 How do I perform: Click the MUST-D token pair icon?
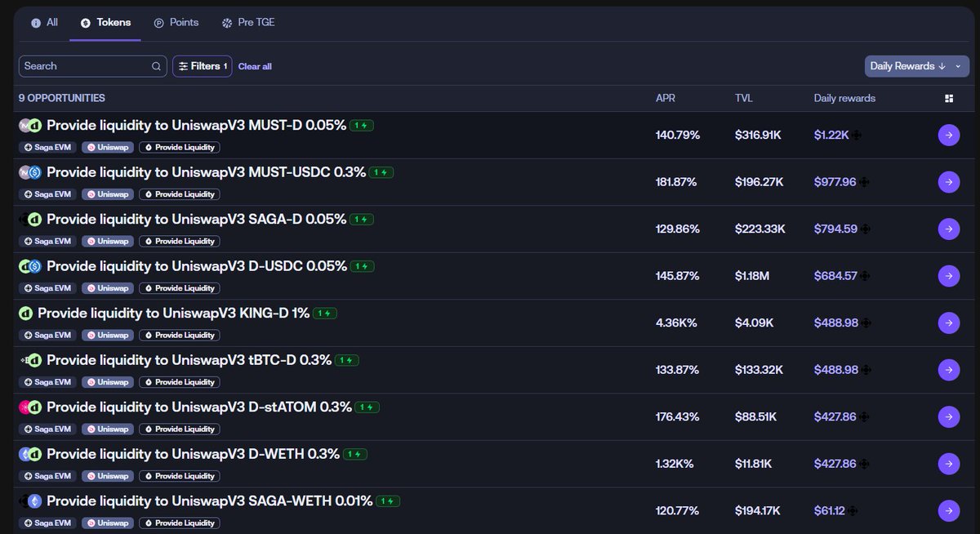tap(30, 126)
